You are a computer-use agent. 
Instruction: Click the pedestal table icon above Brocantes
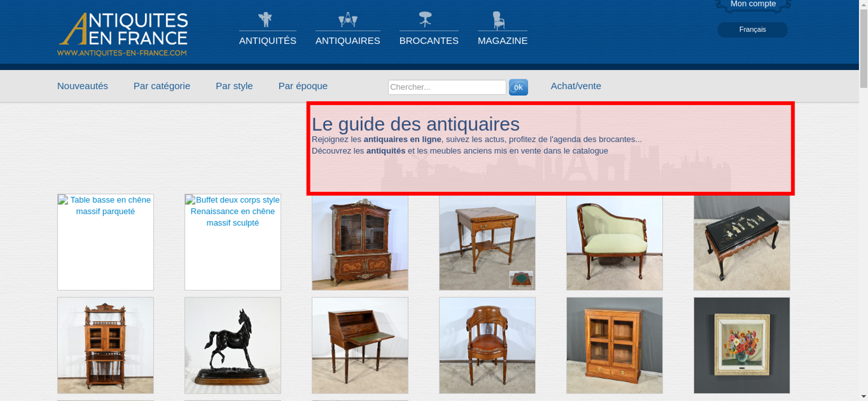[x=425, y=19]
